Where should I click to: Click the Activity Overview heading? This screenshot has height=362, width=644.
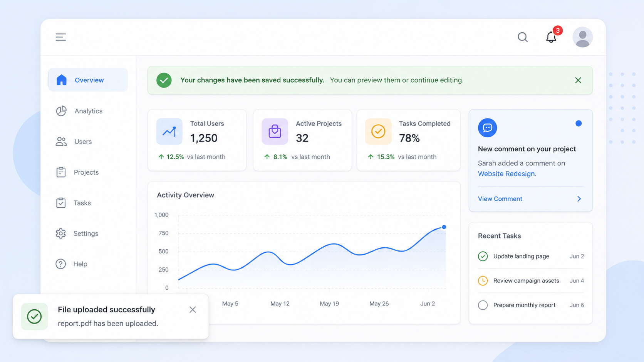point(185,195)
